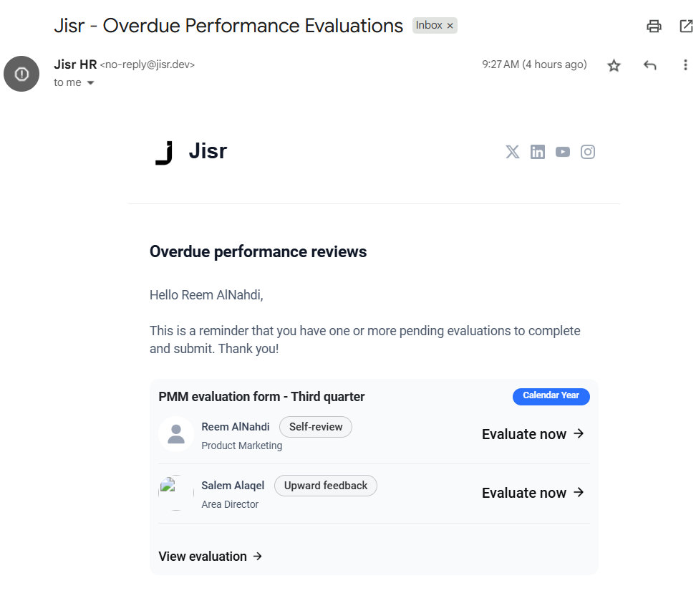Star the Jisr HR email
The width and height of the screenshot is (696, 616).
pos(614,66)
